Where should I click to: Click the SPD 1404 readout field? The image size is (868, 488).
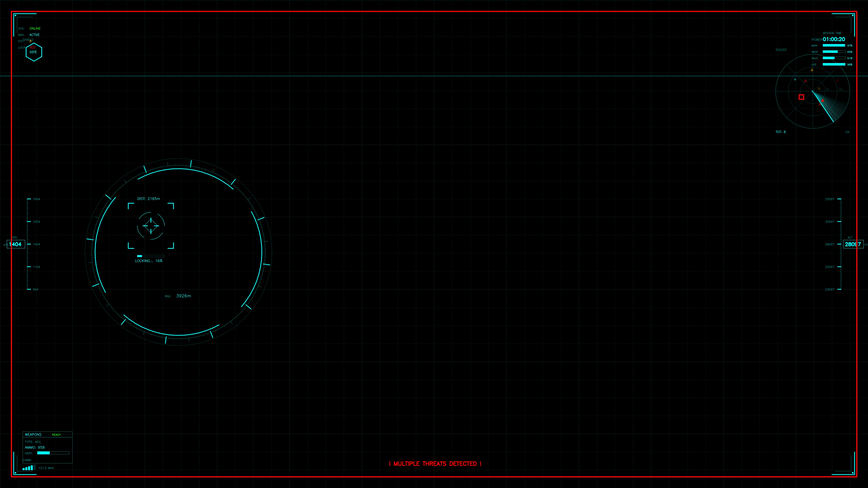pyautogui.click(x=16, y=244)
